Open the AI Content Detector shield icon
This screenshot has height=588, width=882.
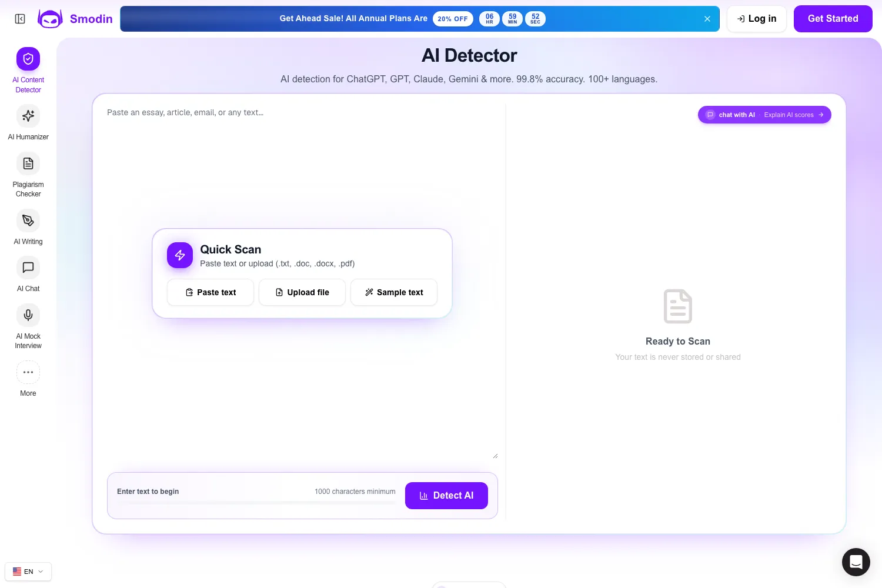[28, 59]
